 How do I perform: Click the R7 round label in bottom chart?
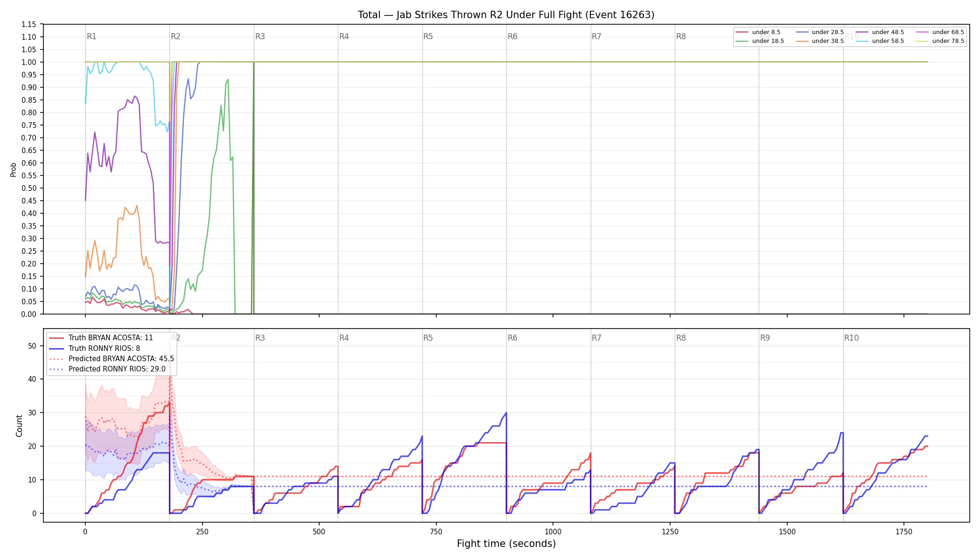[596, 338]
